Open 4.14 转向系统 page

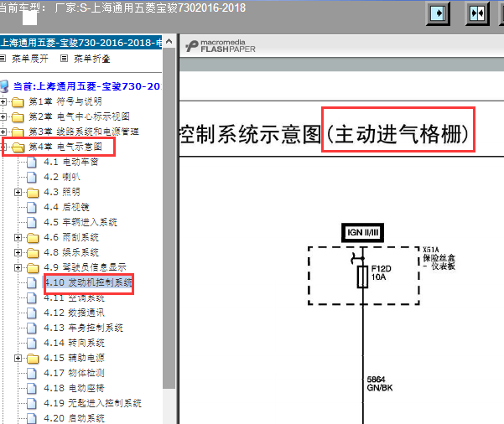74,343
